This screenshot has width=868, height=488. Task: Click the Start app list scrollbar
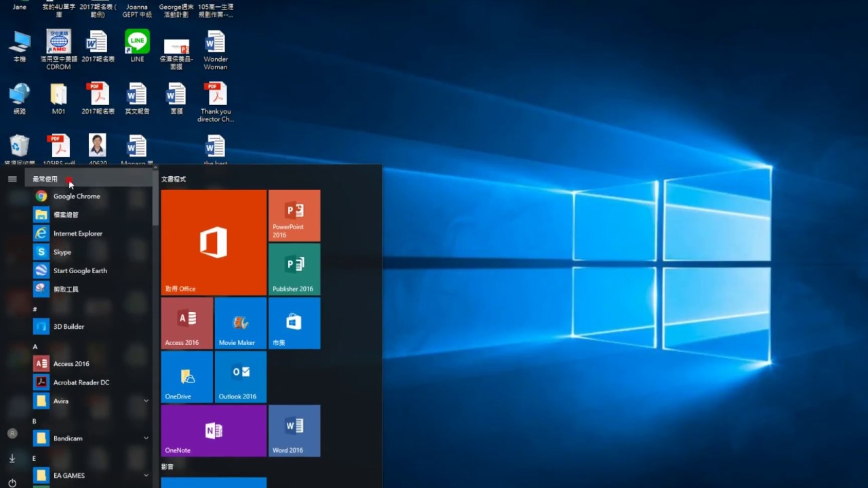156,197
